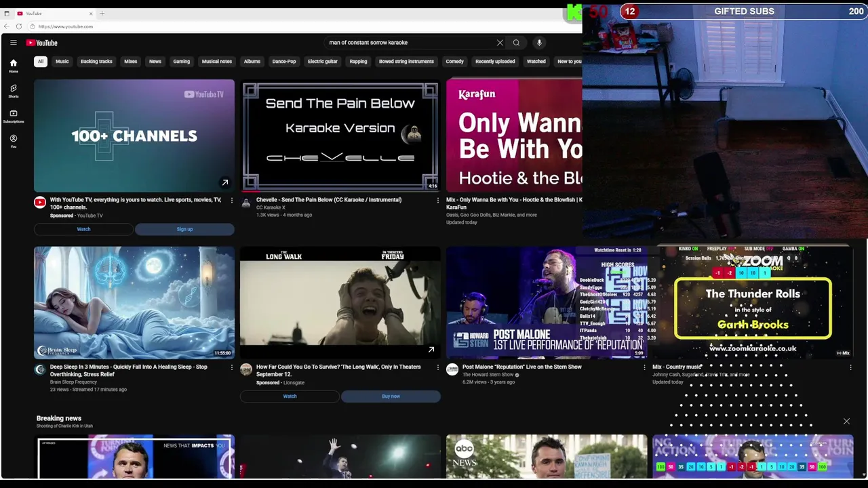Select the Rapping filter chip
This screenshot has width=868, height=488.
pos(358,62)
